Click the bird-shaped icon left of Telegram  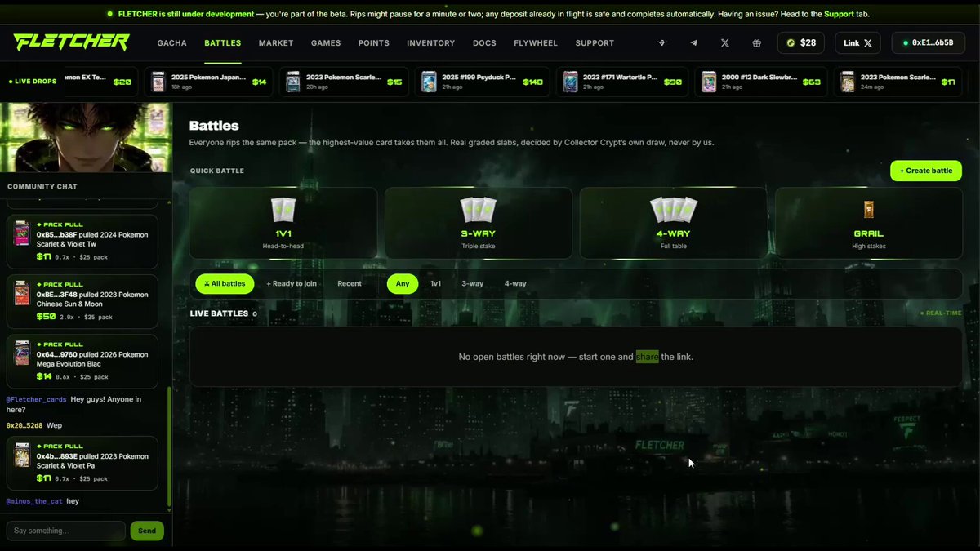pyautogui.click(x=663, y=43)
